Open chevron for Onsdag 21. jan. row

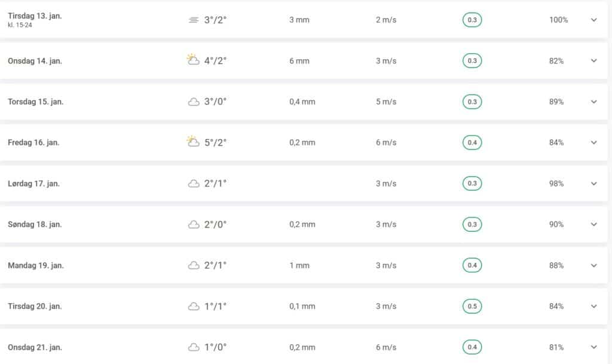593,347
